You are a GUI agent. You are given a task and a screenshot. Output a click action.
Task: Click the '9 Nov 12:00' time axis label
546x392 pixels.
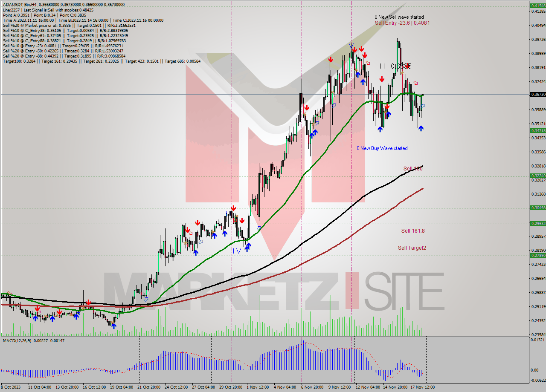(339, 387)
